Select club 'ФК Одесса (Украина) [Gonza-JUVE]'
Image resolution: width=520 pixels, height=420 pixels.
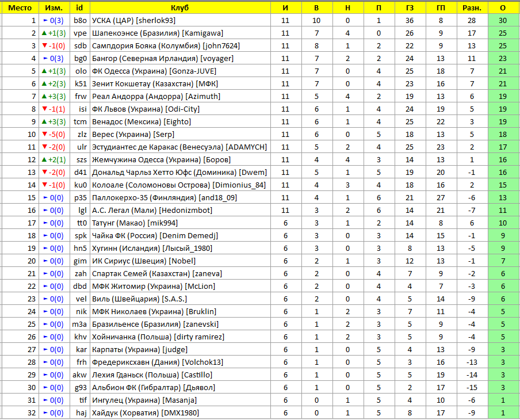click(x=154, y=71)
